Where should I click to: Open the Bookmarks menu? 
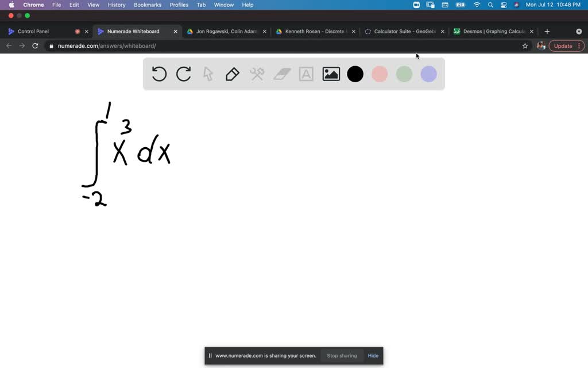(148, 5)
